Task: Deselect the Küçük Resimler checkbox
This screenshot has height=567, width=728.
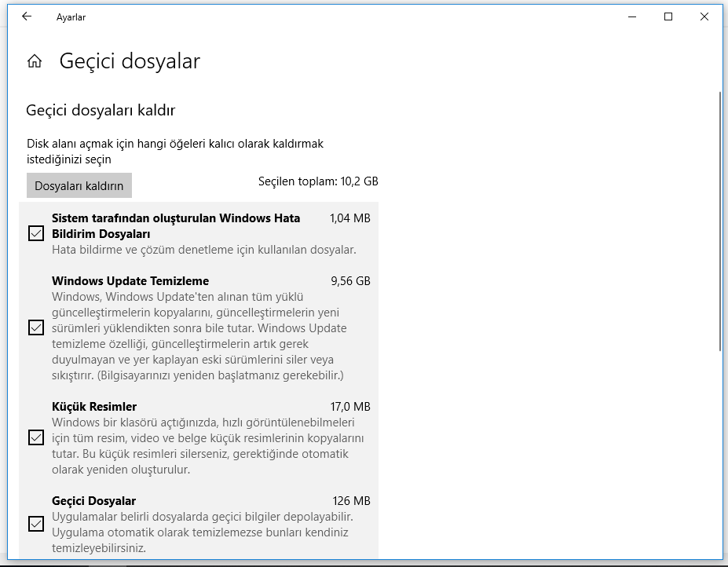Action: coord(36,437)
